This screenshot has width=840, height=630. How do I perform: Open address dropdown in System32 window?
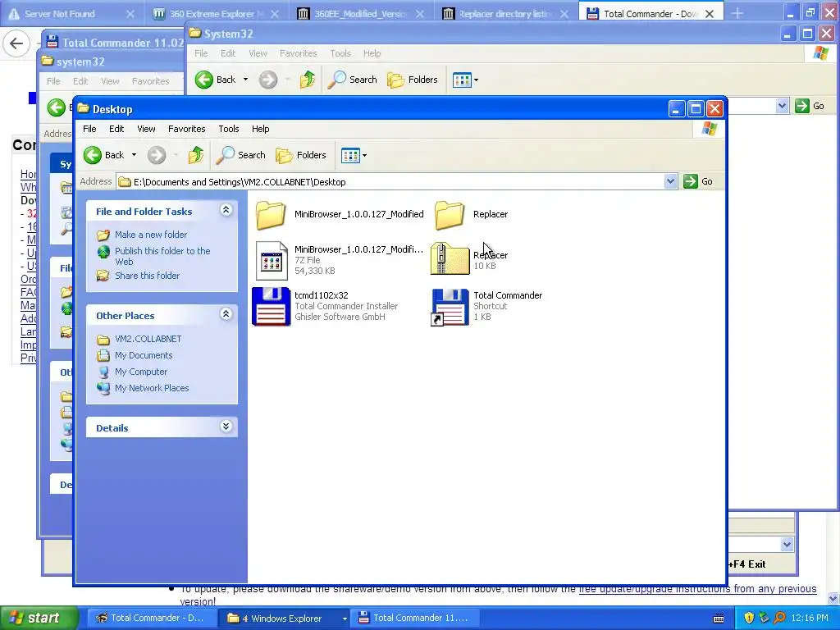click(x=782, y=106)
